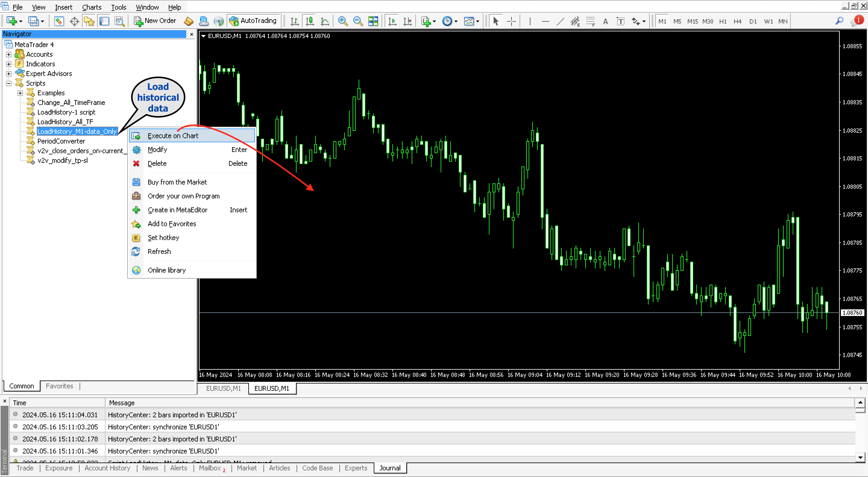The image size is (868, 477).
Task: Click the terminal journal vertical scrollbar
Action: [x=860, y=433]
